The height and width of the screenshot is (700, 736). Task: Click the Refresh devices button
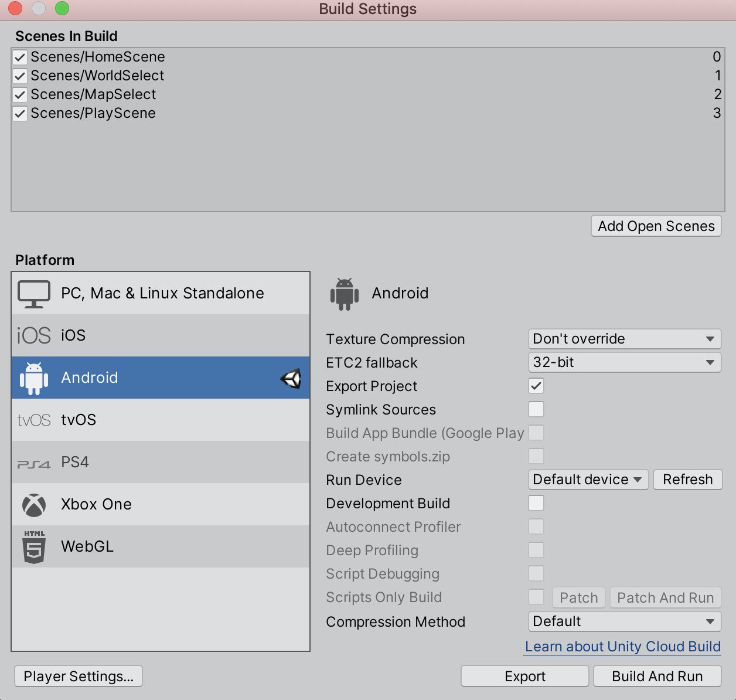687,480
